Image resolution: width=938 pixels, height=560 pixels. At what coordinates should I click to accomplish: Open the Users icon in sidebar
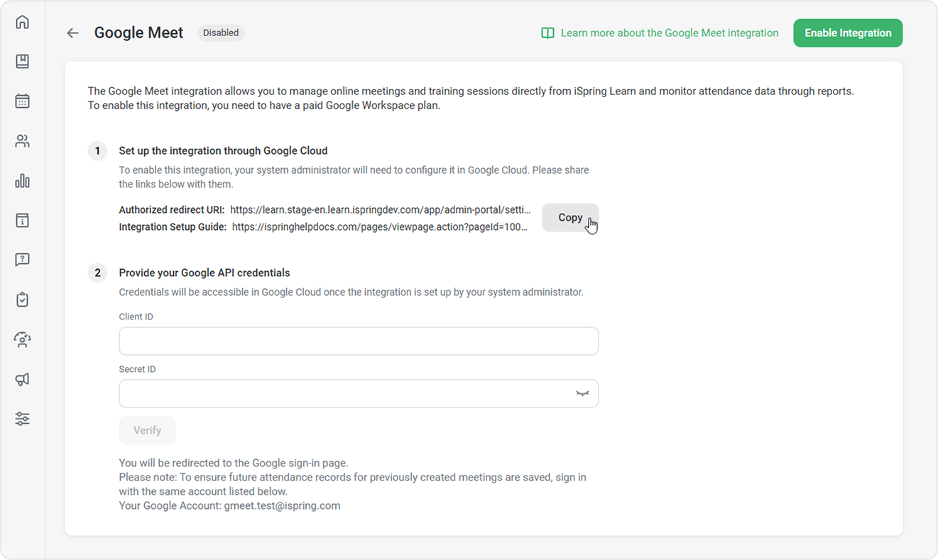[23, 141]
